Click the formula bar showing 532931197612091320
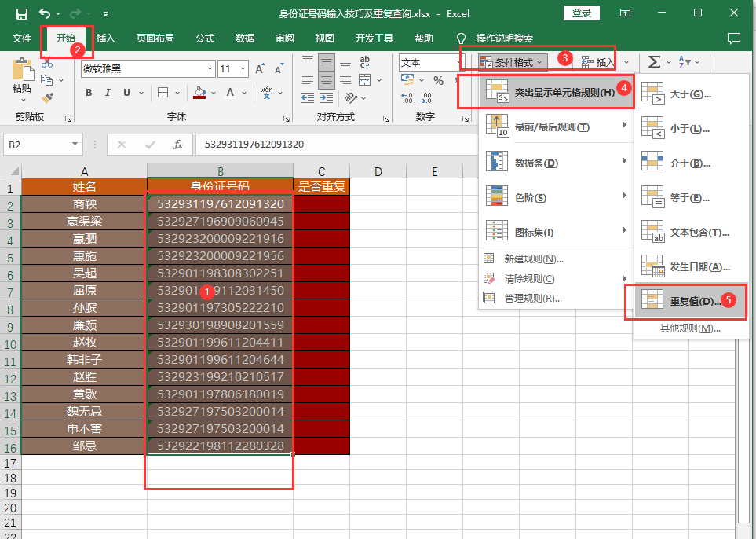Image resolution: width=756 pixels, height=539 pixels. click(x=335, y=145)
